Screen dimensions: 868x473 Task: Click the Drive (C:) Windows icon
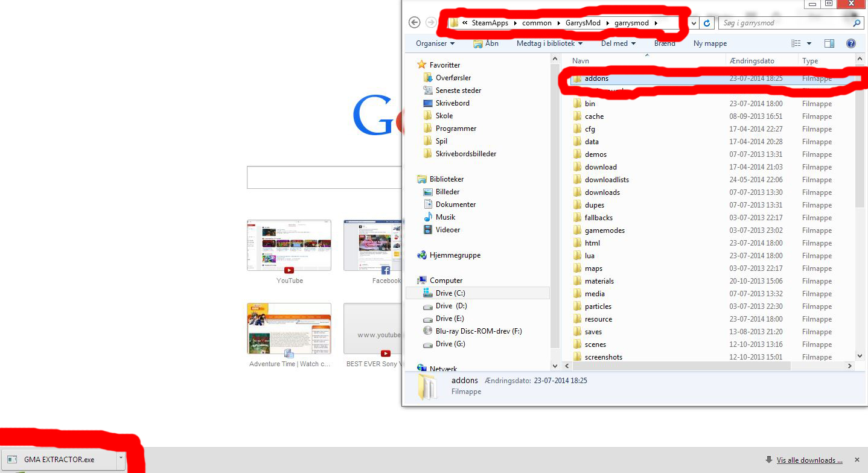[428, 293]
